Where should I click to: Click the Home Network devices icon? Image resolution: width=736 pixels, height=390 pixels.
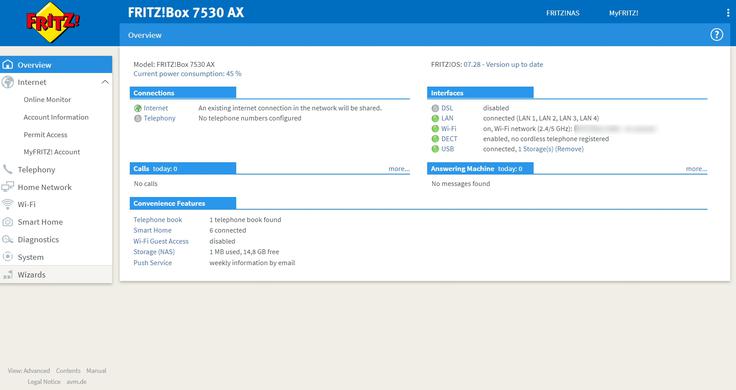coord(8,187)
